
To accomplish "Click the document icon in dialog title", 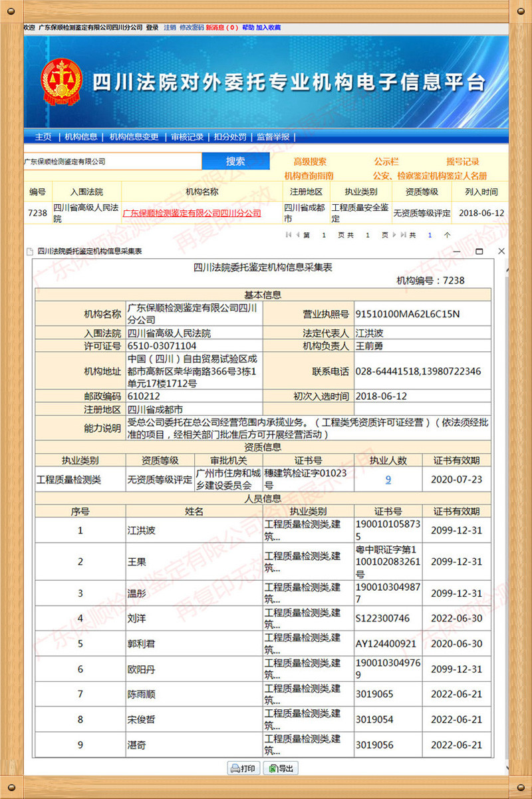I will (x=29, y=251).
